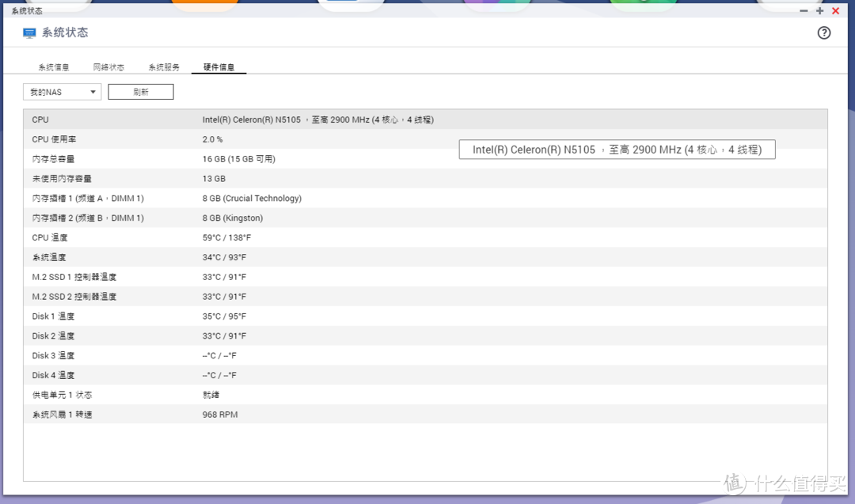Click the Disk 1 温度 row
Image resolution: width=855 pixels, height=504 pixels.
(x=425, y=316)
